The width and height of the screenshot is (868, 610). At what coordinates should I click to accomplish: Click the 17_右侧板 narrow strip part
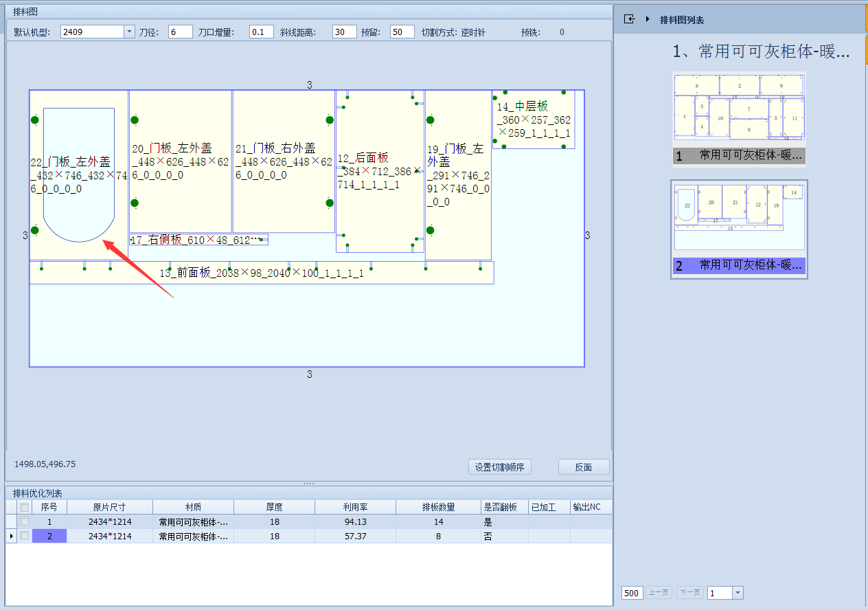point(198,240)
